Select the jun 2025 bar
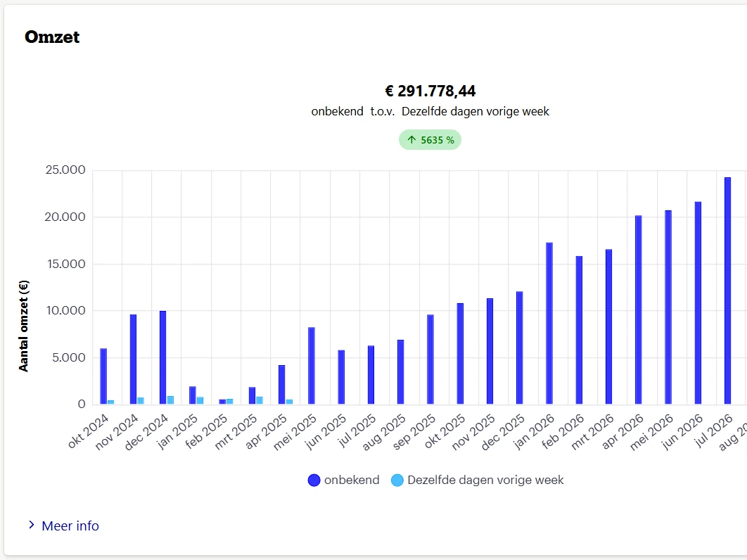The height and width of the screenshot is (560, 747). pos(341,377)
